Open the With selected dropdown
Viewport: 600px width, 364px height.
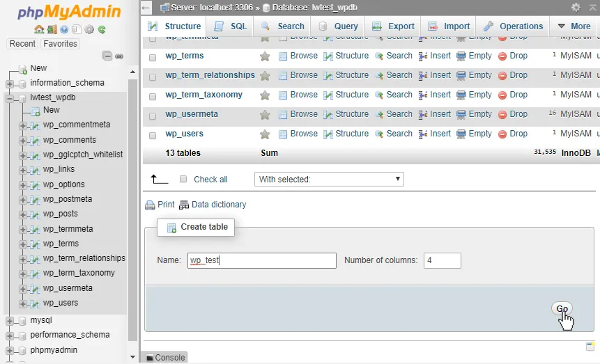click(x=329, y=179)
